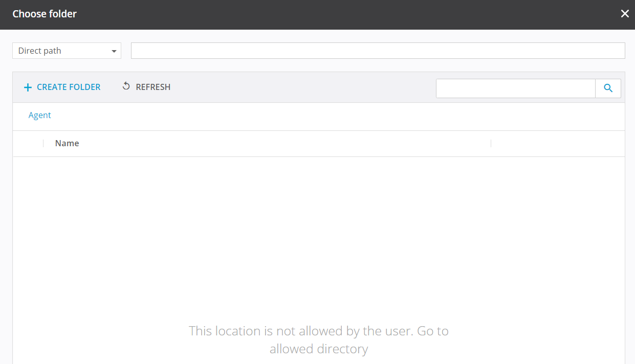
Task: Focus the path input field
Action: pyautogui.click(x=378, y=51)
